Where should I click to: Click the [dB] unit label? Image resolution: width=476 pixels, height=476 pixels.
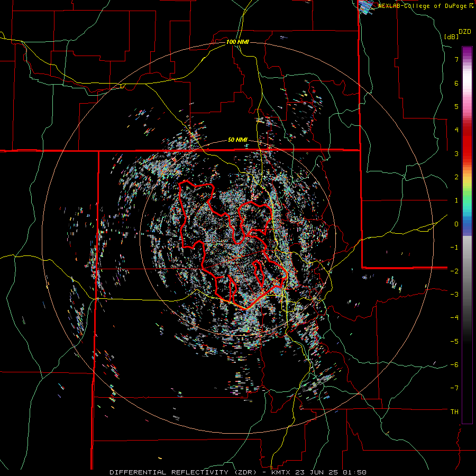coord(451,36)
